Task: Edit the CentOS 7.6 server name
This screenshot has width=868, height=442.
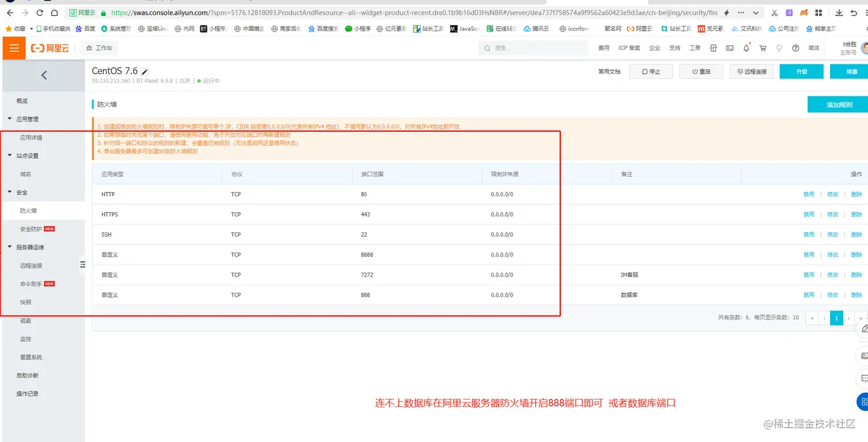Action: point(145,72)
